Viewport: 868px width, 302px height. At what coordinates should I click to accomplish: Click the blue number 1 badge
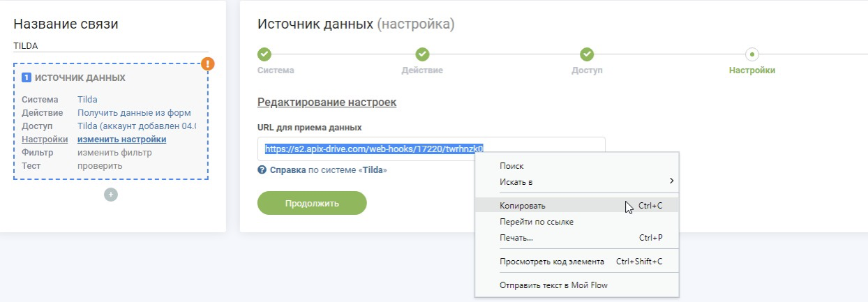pyautogui.click(x=26, y=77)
